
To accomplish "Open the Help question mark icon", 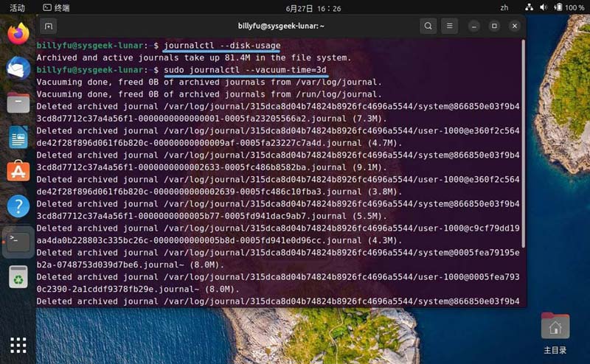I will pyautogui.click(x=18, y=206).
